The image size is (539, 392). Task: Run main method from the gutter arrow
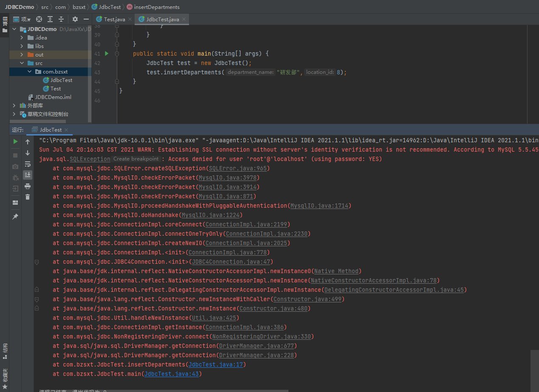click(107, 54)
